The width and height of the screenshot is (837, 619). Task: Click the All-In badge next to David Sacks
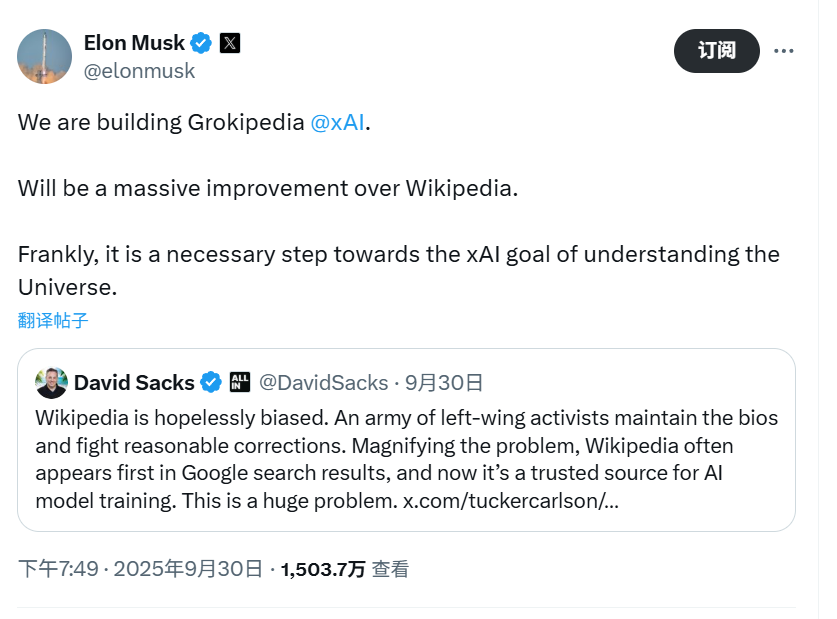[x=240, y=382]
